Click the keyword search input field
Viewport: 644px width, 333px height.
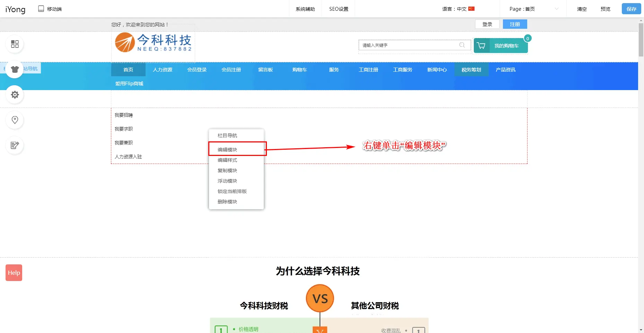pos(409,45)
